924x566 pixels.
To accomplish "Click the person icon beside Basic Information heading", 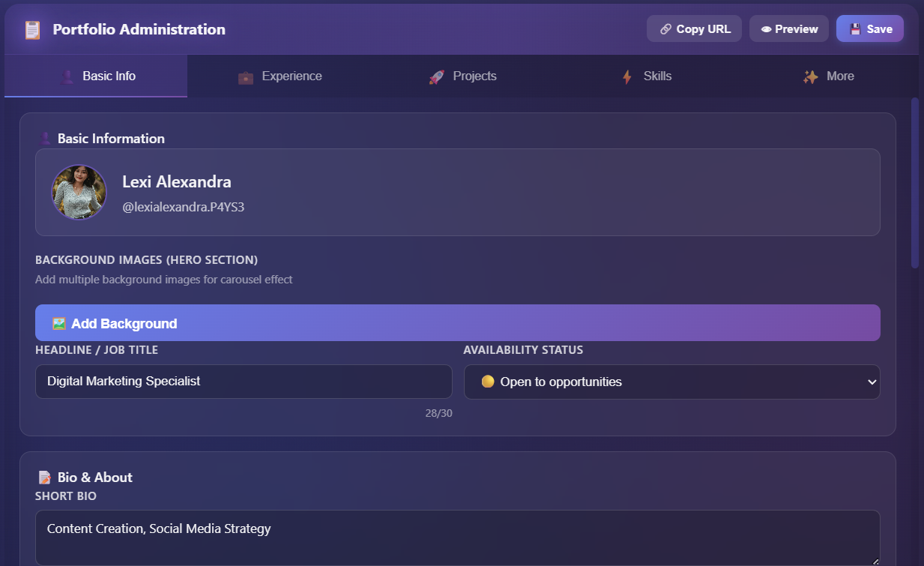I will (x=44, y=138).
